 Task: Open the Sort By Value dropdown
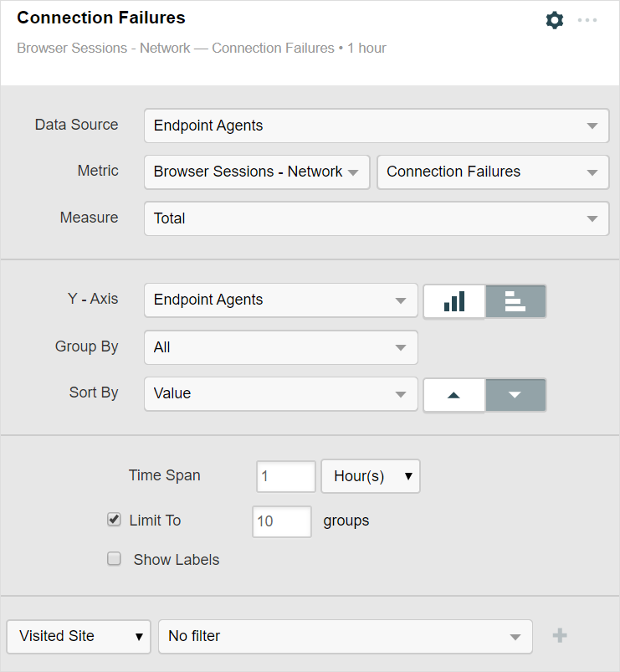280,393
